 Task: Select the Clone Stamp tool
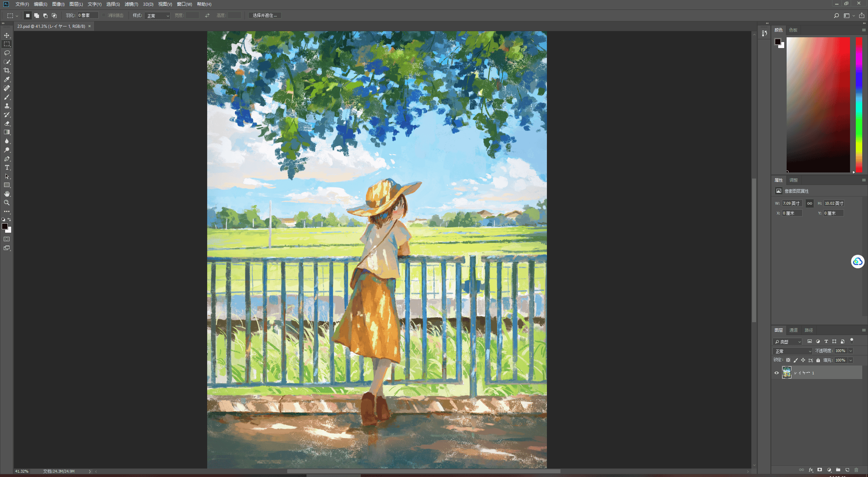pyautogui.click(x=7, y=106)
